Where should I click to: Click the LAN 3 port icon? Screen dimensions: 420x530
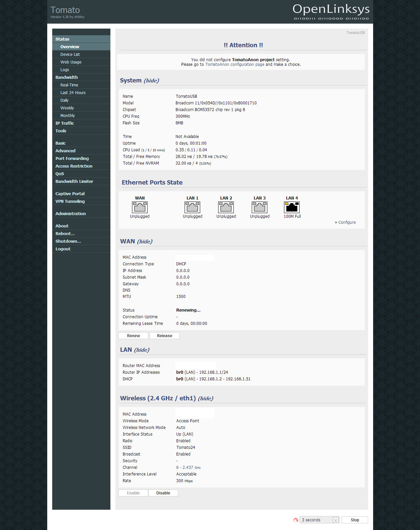tap(259, 207)
